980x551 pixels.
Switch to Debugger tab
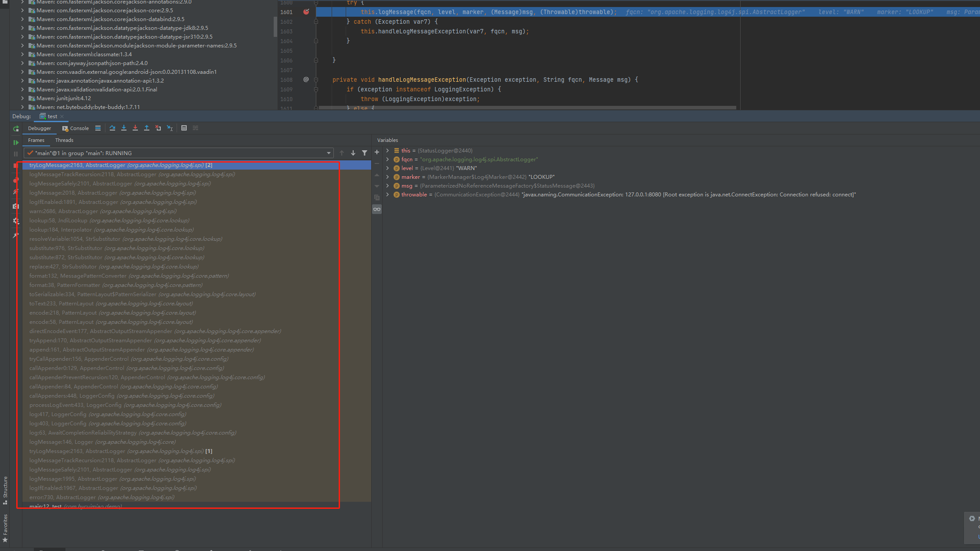(40, 128)
